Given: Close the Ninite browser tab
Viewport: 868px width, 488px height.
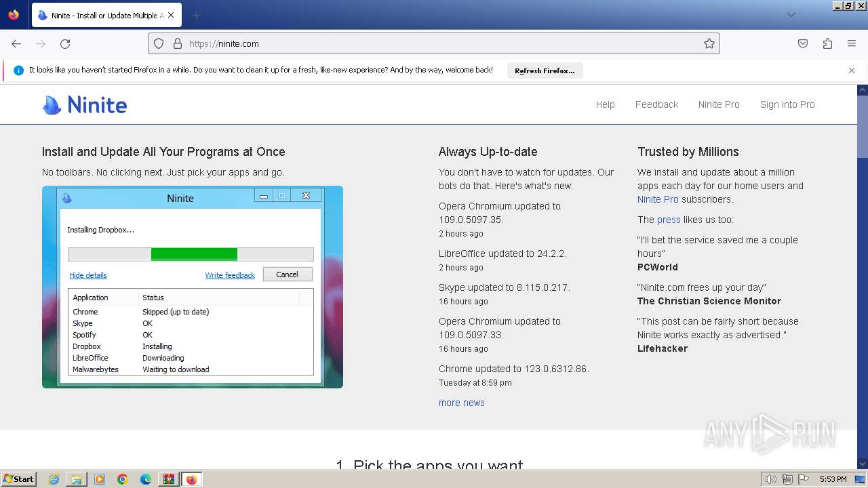Looking at the screenshot, I should (170, 15).
